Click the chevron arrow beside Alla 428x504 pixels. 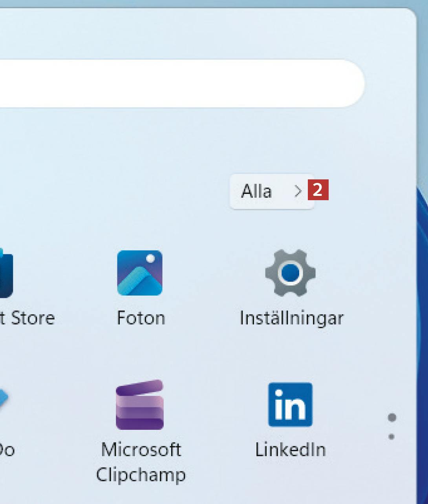point(298,192)
